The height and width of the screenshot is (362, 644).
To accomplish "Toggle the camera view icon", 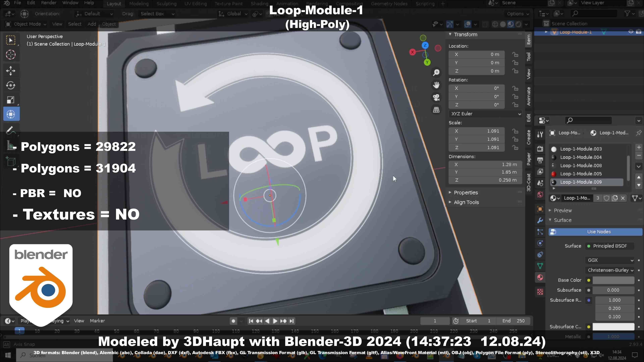I will click(x=436, y=97).
